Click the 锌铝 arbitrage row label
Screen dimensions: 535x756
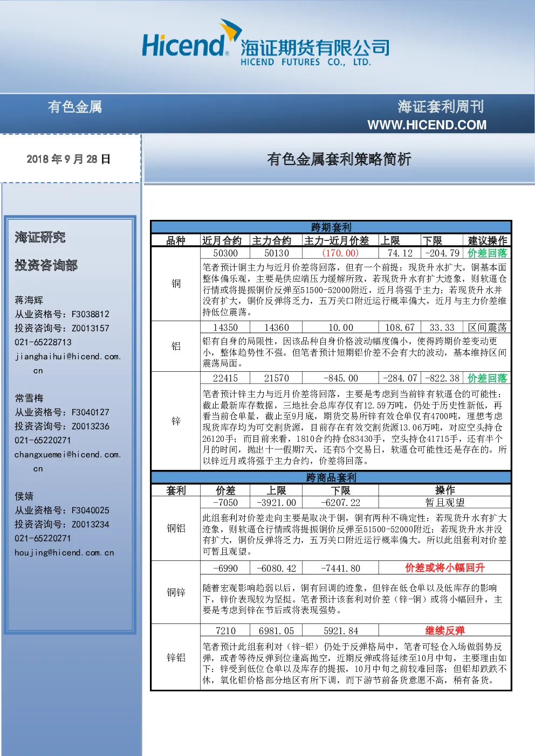176,657
